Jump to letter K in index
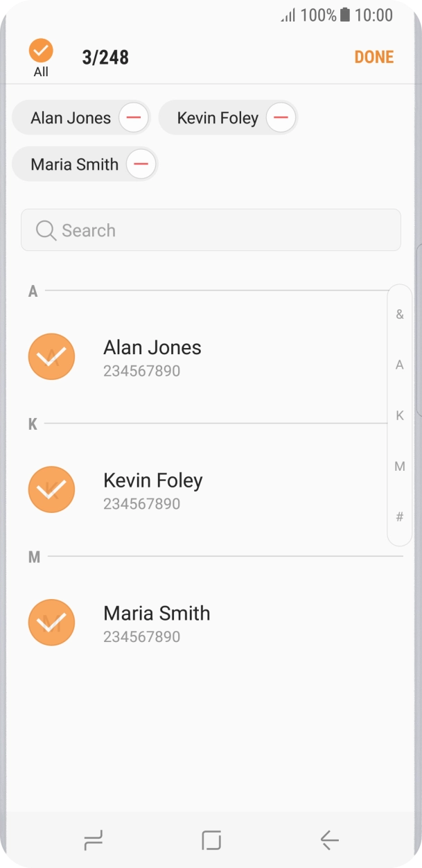The image size is (422, 868). tap(400, 415)
